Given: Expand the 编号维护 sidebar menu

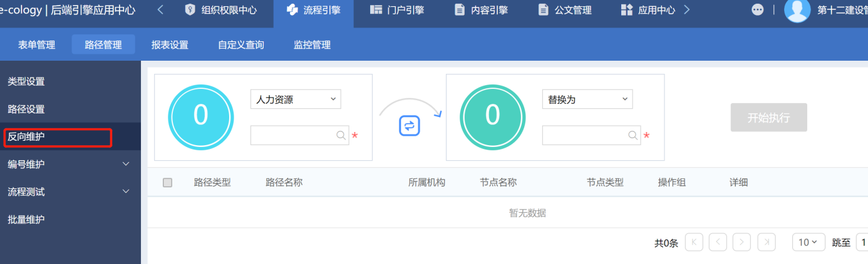Looking at the screenshot, I should coord(69,164).
